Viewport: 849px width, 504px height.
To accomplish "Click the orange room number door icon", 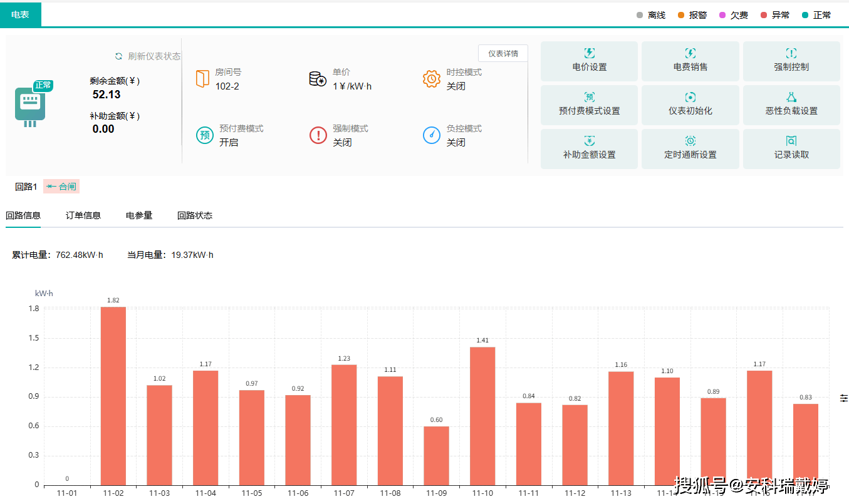I will (202, 79).
